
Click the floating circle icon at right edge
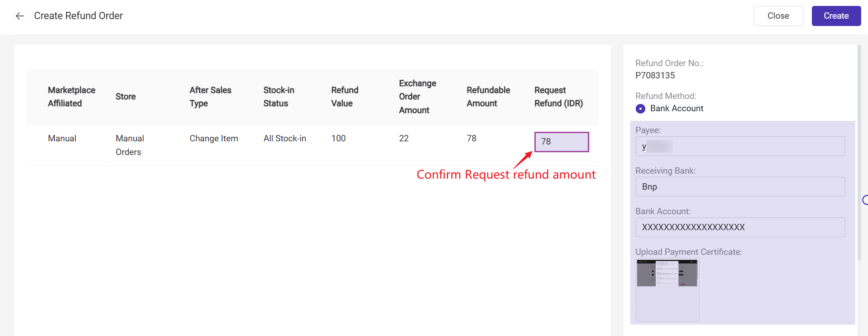click(x=865, y=200)
